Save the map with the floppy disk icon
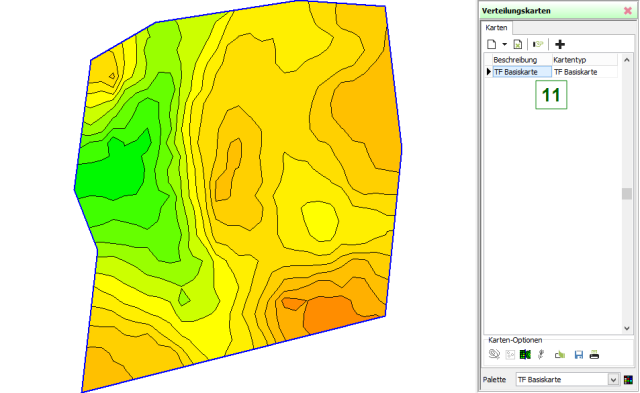The width and height of the screenshot is (640, 393). coord(579,355)
